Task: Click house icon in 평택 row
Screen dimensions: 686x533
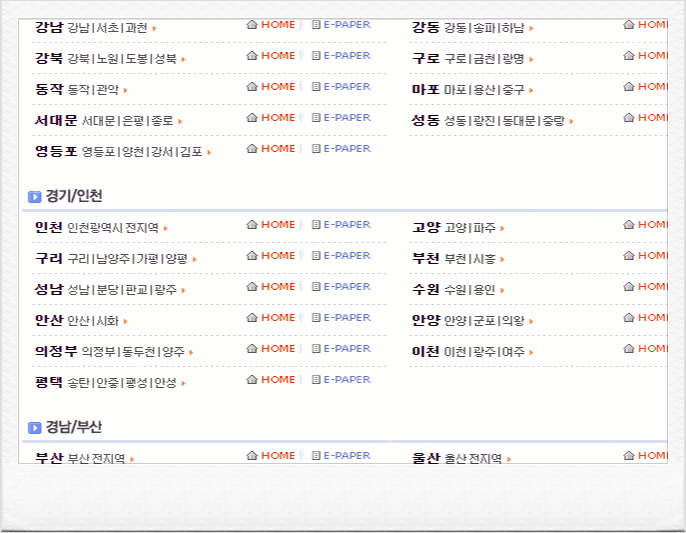Action: click(252, 380)
